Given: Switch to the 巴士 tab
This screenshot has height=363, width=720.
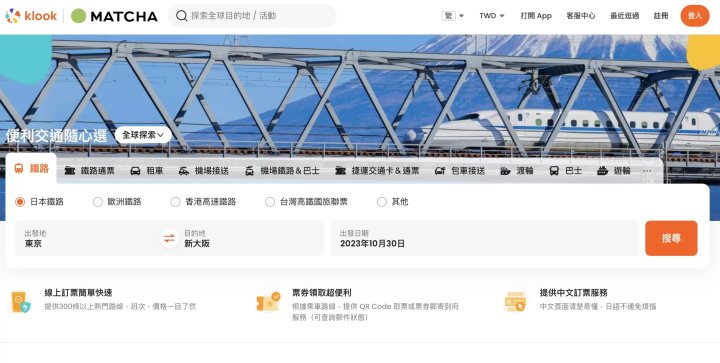Looking at the screenshot, I should click(x=566, y=171).
